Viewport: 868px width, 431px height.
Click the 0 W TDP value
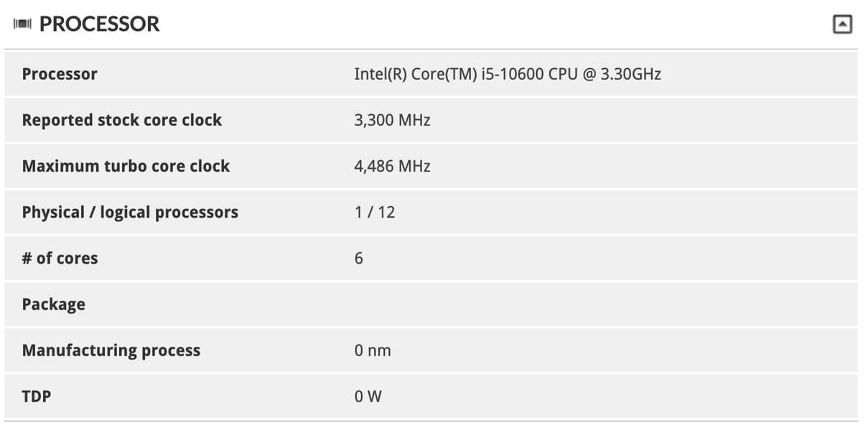(x=368, y=396)
